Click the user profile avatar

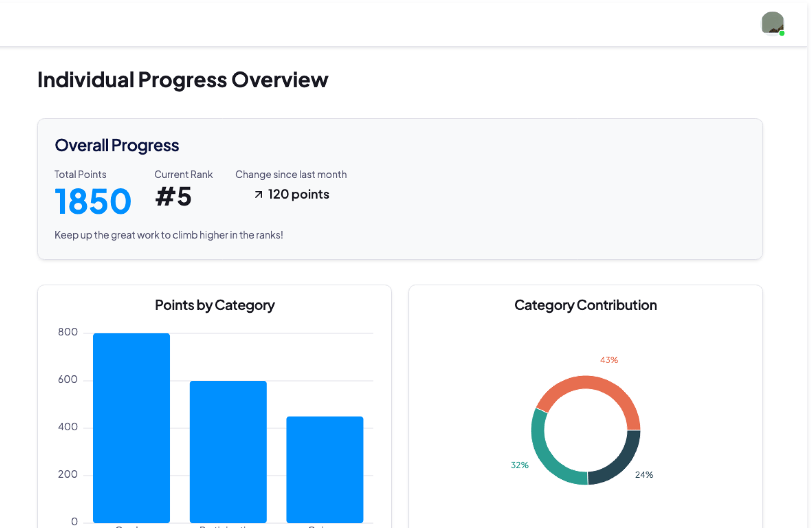click(x=772, y=23)
